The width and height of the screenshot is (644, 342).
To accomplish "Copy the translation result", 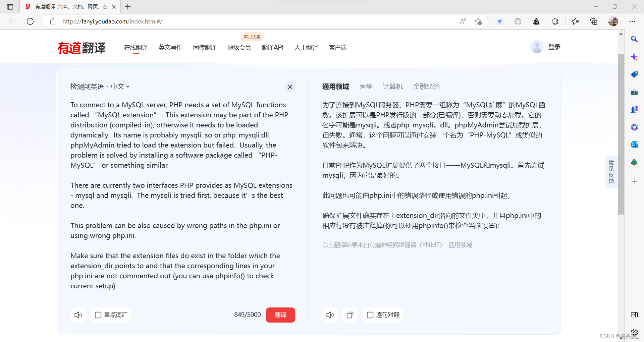I will click(x=350, y=315).
